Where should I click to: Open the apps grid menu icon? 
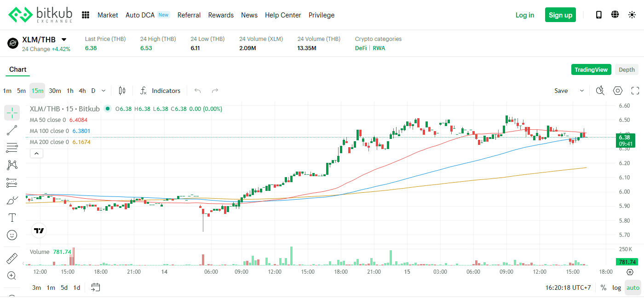click(86, 15)
